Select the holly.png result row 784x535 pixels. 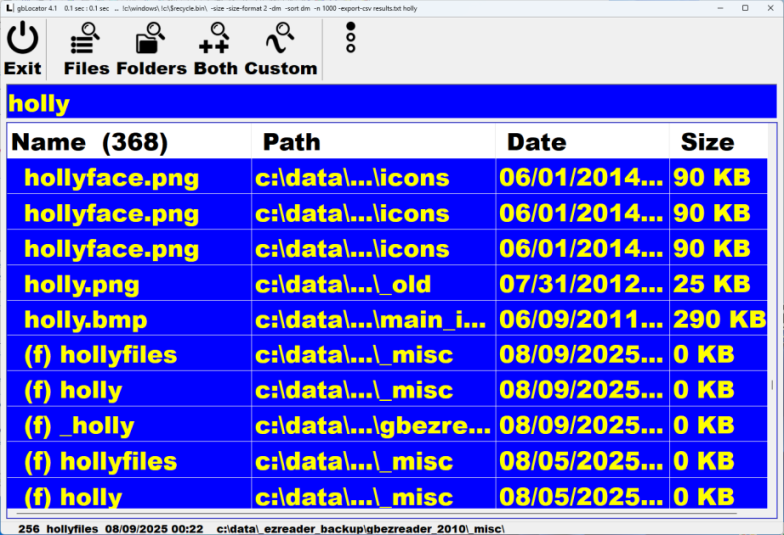point(81,285)
